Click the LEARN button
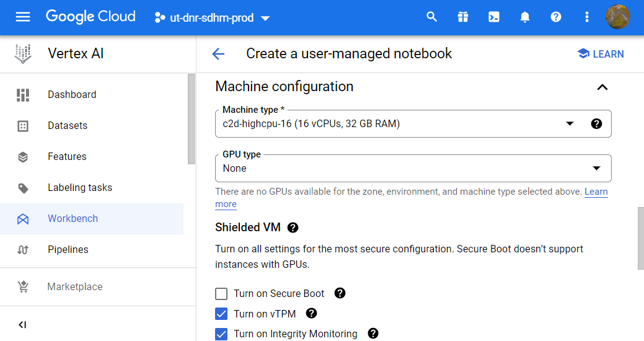This screenshot has width=644, height=341. click(600, 54)
